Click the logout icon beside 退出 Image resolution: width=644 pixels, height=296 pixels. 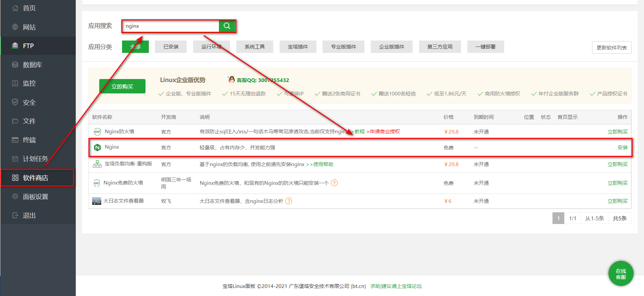click(x=15, y=215)
